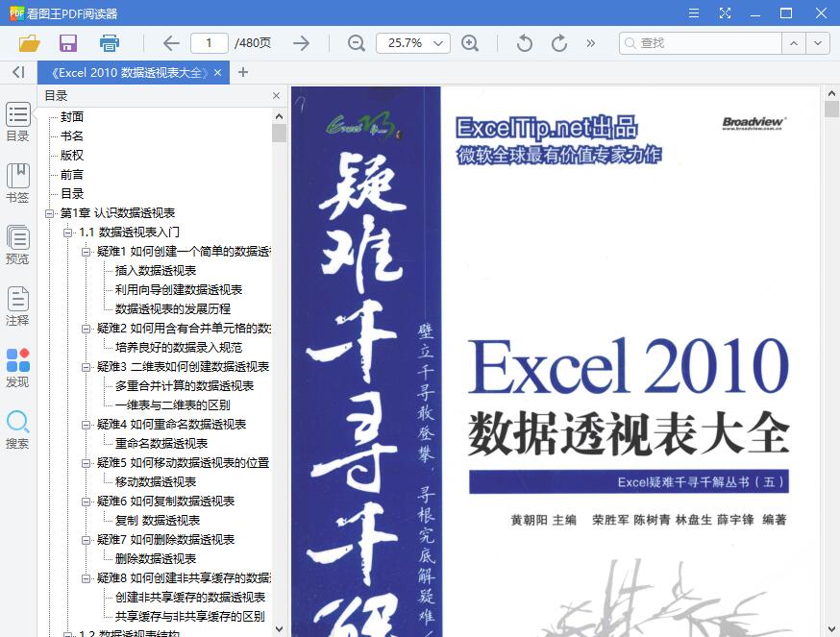Open the 书签 bookmarks panel
The height and width of the screenshot is (637, 840).
[x=17, y=184]
